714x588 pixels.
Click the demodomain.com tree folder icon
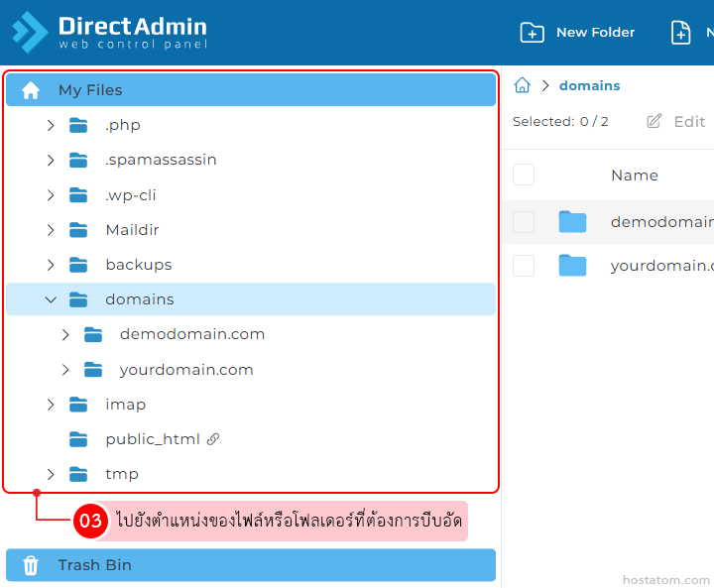point(93,335)
